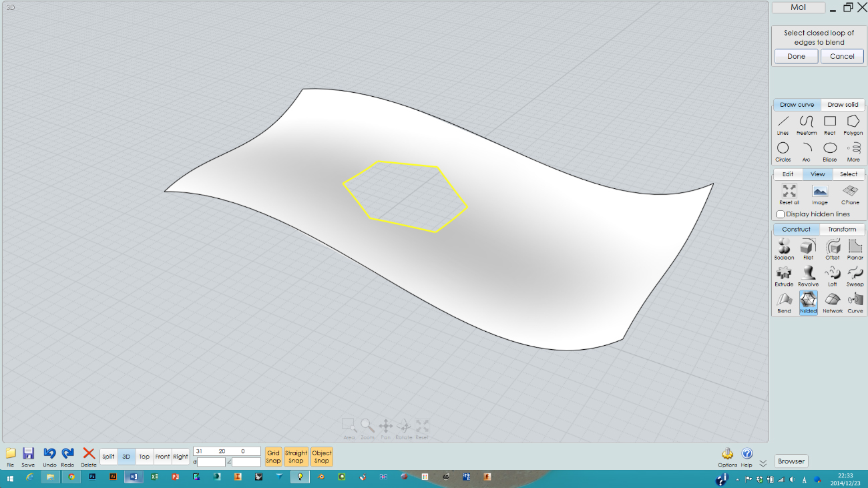Open the Options dialog
Image resolution: width=868 pixels, height=488 pixels.
point(727,457)
